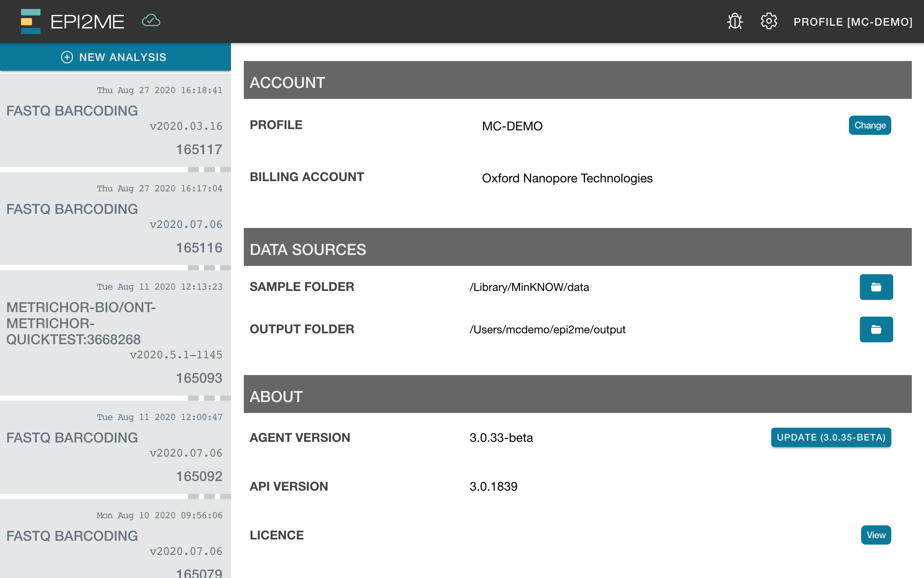
Task: Open FASTQ BARCODING run 165079
Action: click(115, 539)
